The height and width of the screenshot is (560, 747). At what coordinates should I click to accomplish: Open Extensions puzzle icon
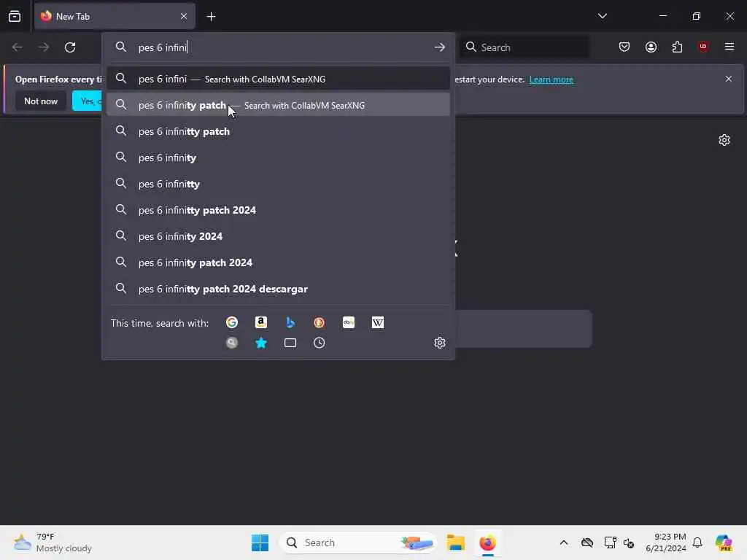coord(677,47)
